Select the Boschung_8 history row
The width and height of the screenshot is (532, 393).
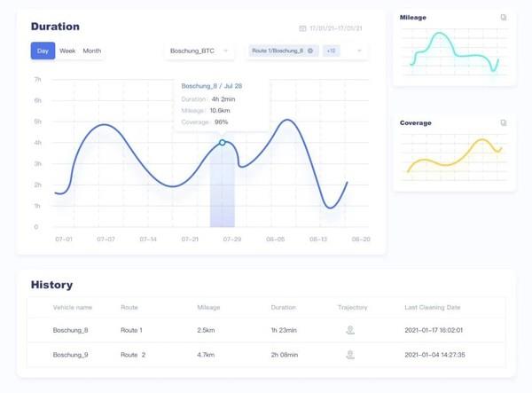point(266,330)
